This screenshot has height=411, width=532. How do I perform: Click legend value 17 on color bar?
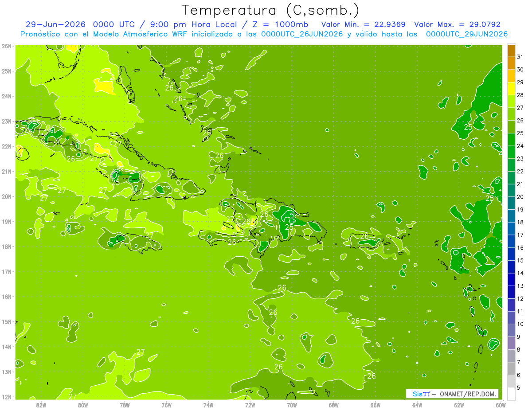click(520, 235)
